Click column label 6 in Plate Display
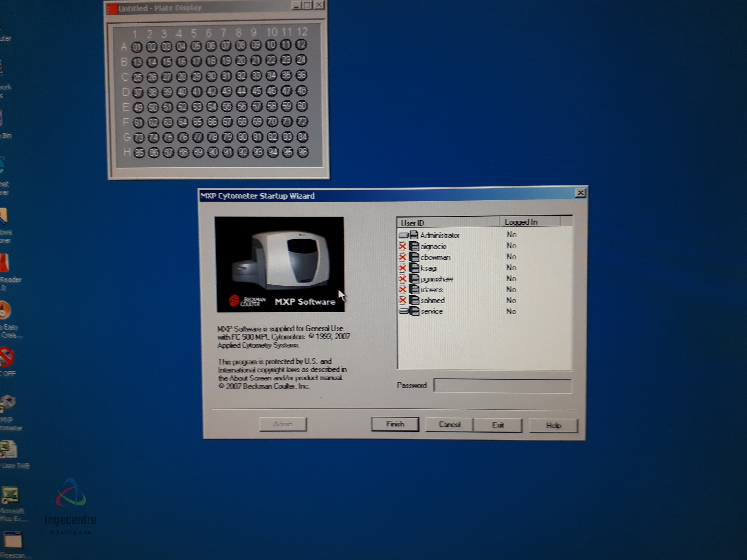The height and width of the screenshot is (560, 747). tap(209, 33)
